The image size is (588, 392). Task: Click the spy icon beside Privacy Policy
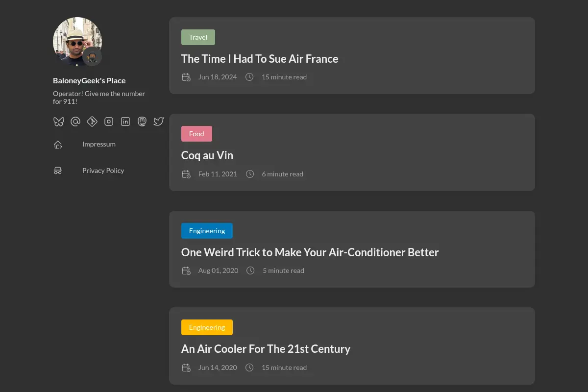click(58, 171)
